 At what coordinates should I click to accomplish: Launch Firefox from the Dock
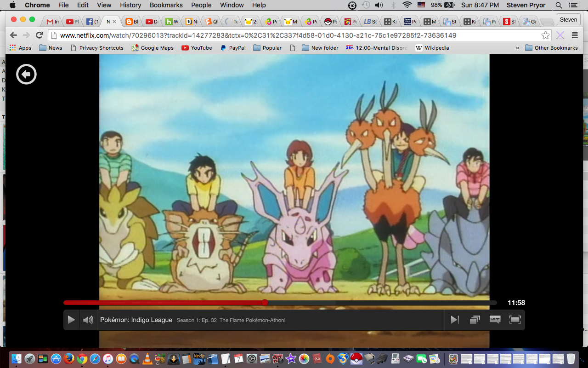[x=69, y=359]
